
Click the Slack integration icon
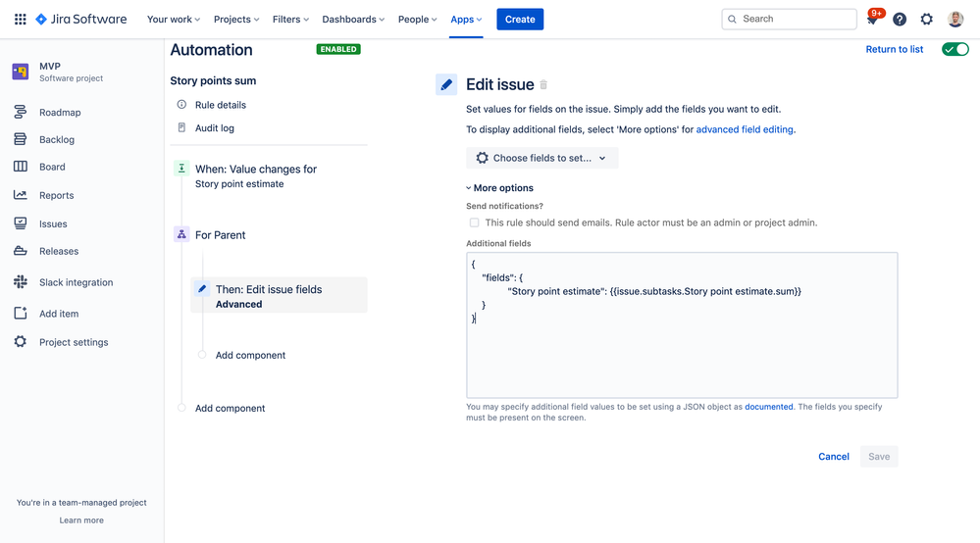tap(20, 282)
